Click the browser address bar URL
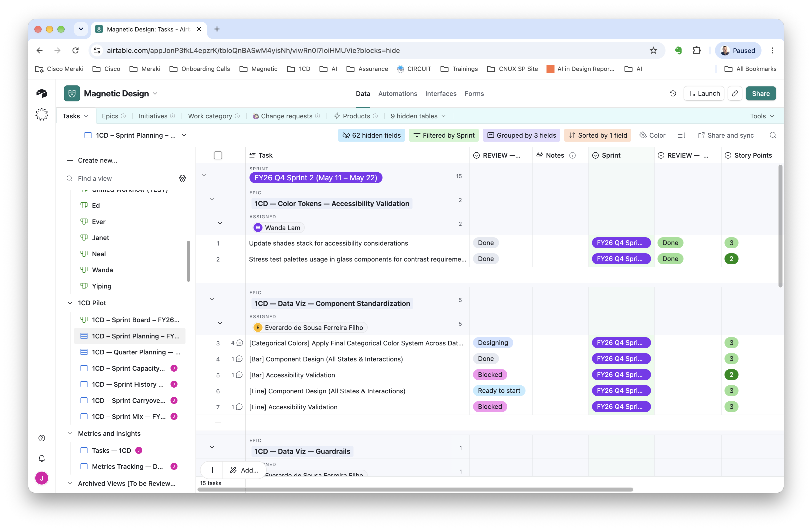 253,50
